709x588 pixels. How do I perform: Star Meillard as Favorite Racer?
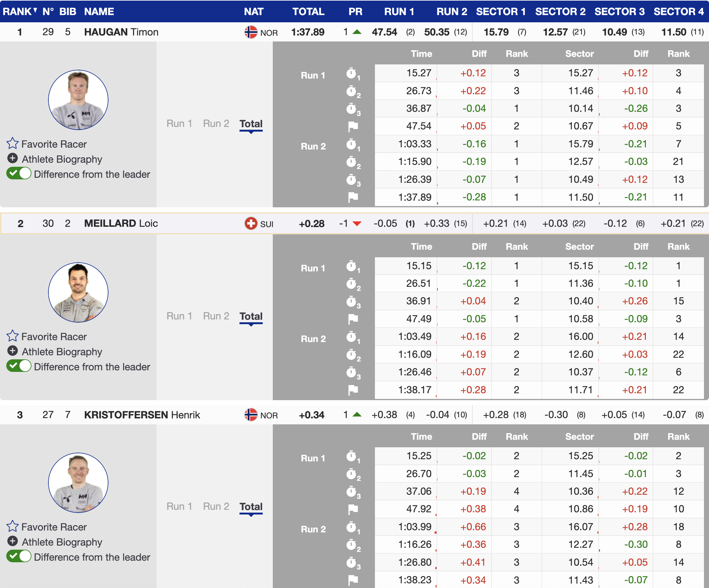click(x=13, y=336)
